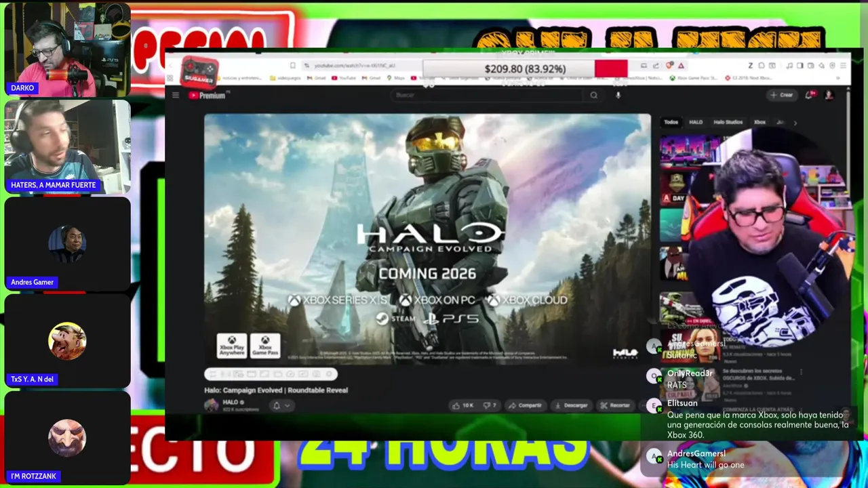Click the first icon in white overlay toolbar
Screen dimensions: 868x488
tap(213, 374)
